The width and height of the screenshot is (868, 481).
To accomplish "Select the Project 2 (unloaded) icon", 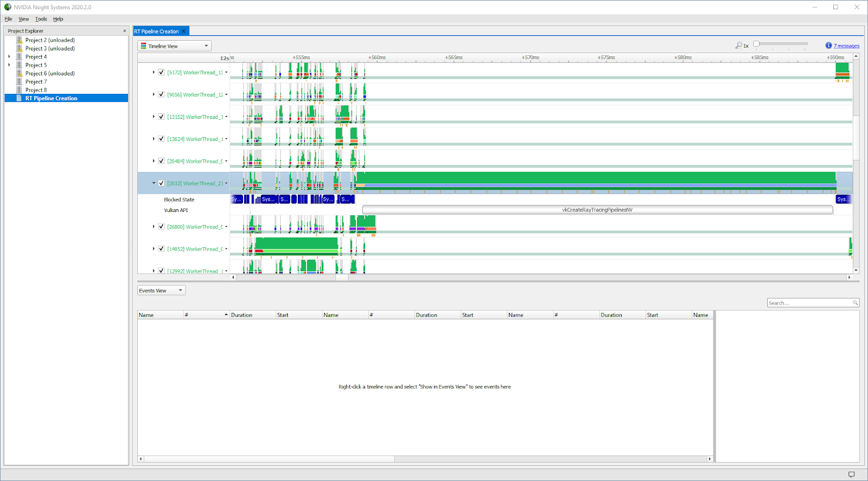I will [x=20, y=40].
